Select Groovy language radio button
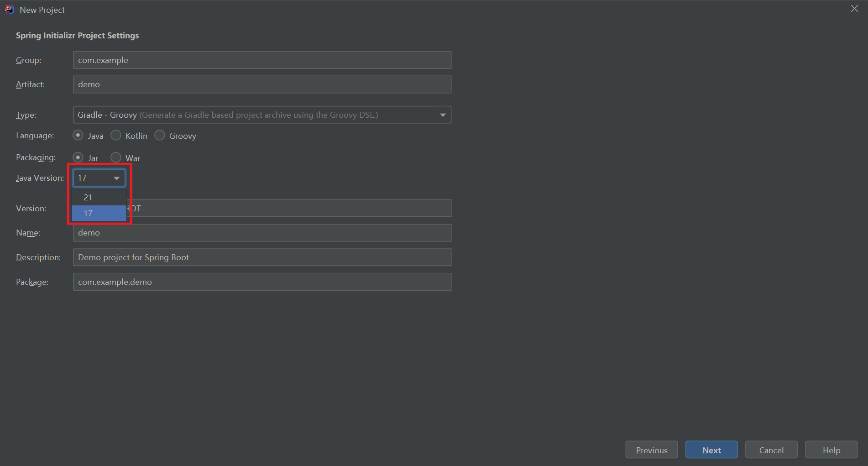 tap(160, 136)
